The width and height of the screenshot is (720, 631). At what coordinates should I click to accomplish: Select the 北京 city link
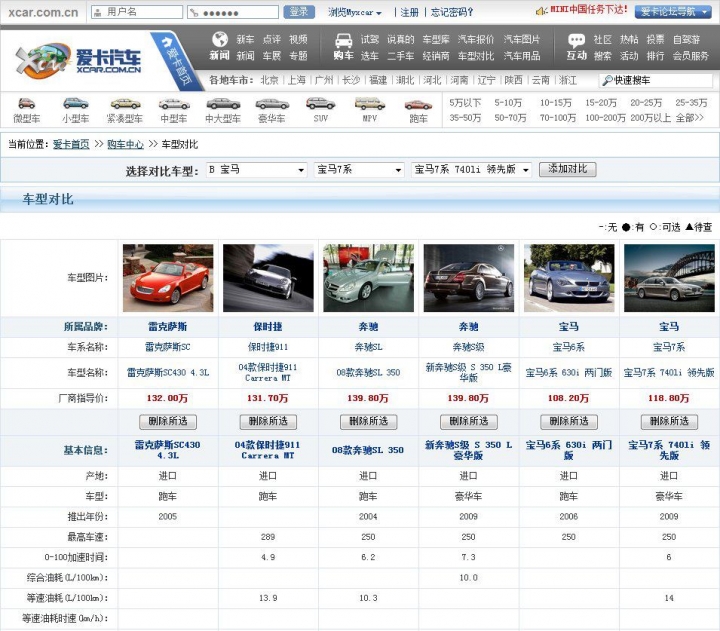[270, 80]
